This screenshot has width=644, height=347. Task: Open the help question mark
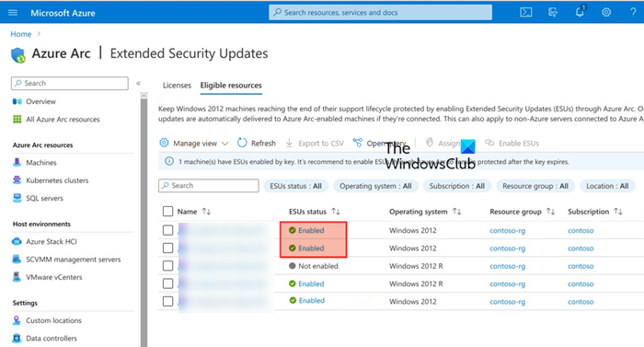(633, 12)
